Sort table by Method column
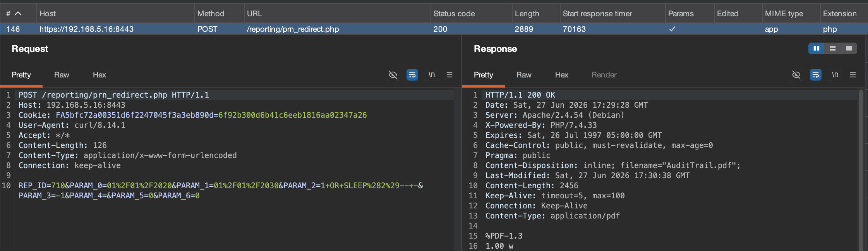 click(219, 14)
